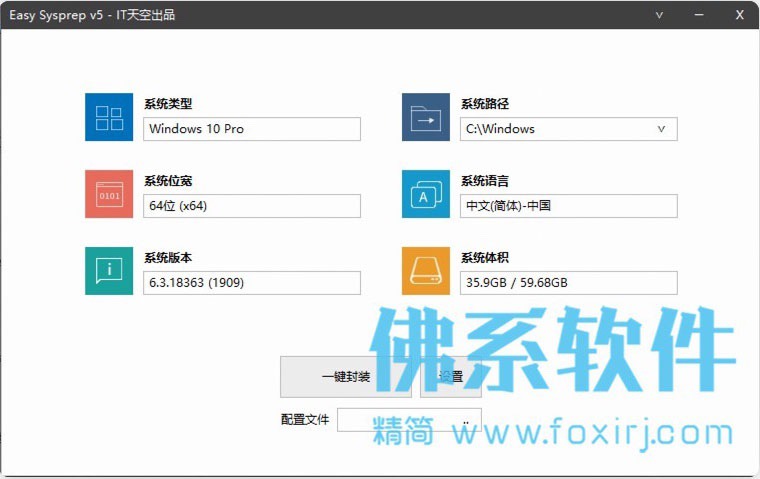Start packaging with 一键封装 button
Screen dimensions: 760x479
pos(346,377)
